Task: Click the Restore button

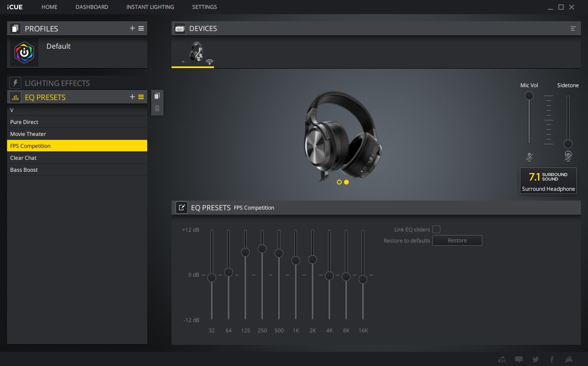Action: (457, 240)
